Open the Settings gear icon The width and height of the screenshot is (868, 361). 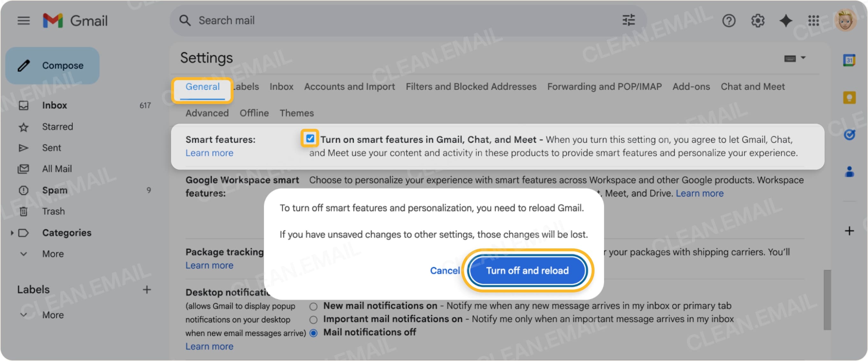(758, 21)
